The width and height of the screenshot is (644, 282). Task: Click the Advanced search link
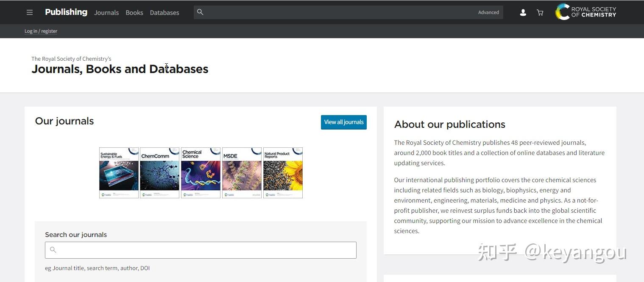click(x=488, y=12)
